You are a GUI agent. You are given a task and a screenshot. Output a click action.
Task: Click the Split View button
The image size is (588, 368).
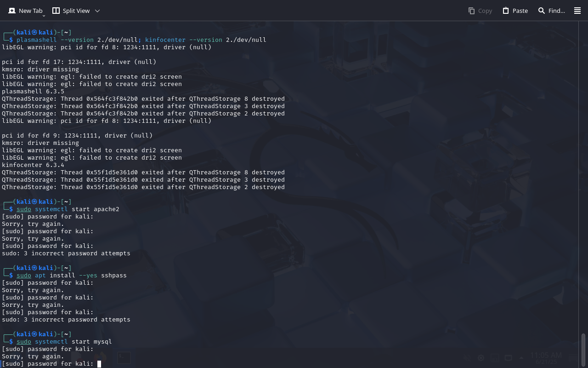tap(71, 11)
